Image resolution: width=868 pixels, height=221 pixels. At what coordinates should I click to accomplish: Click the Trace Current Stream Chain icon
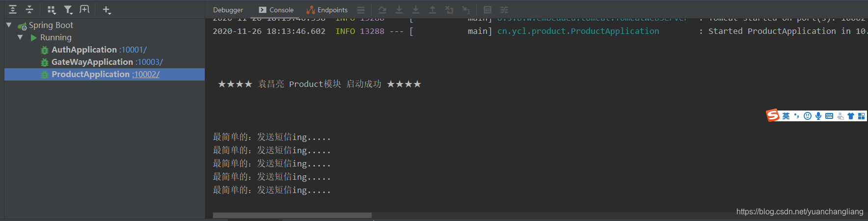click(x=504, y=10)
